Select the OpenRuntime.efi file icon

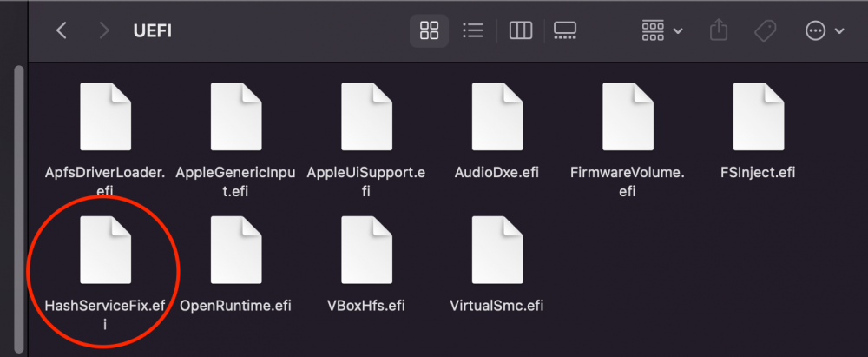236,250
